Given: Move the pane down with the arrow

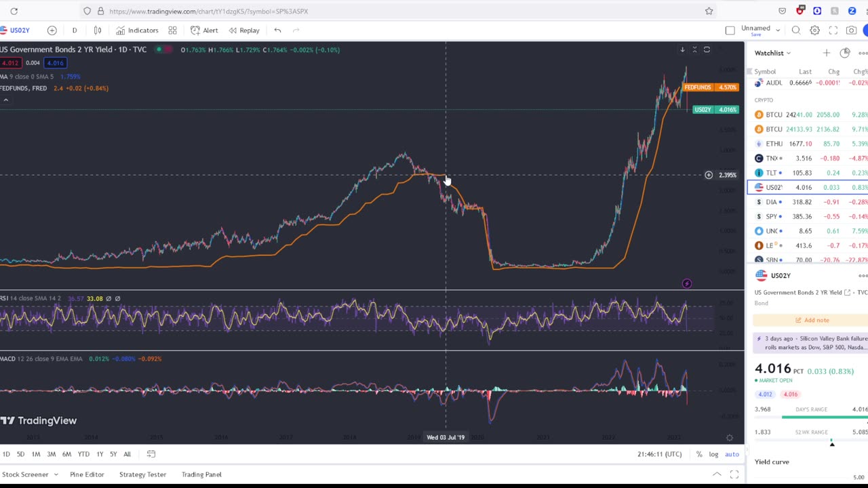Looking at the screenshot, I should [x=682, y=49].
